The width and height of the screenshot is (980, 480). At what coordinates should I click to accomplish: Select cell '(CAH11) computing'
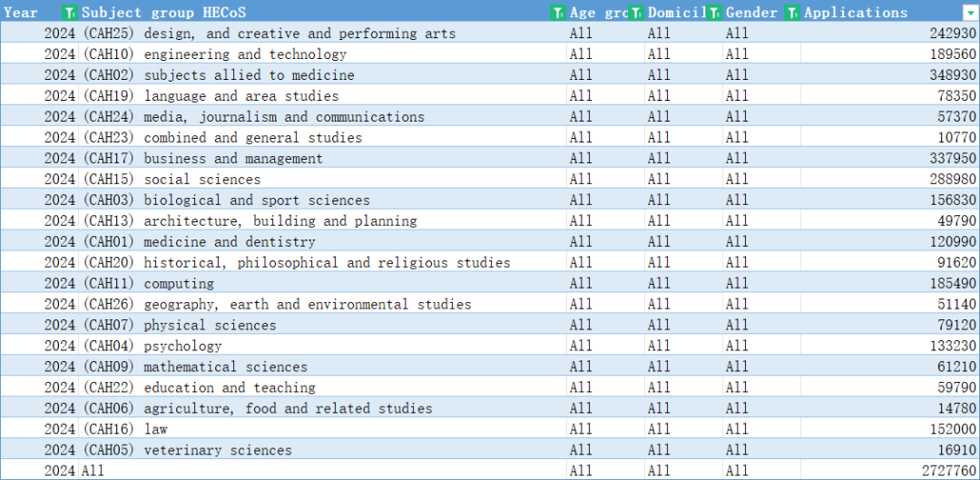[322, 283]
